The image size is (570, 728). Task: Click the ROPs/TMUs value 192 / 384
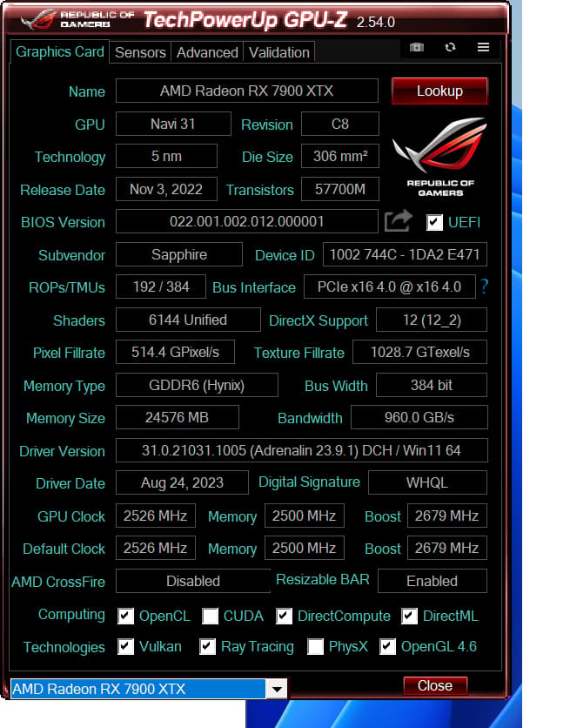coord(161,286)
